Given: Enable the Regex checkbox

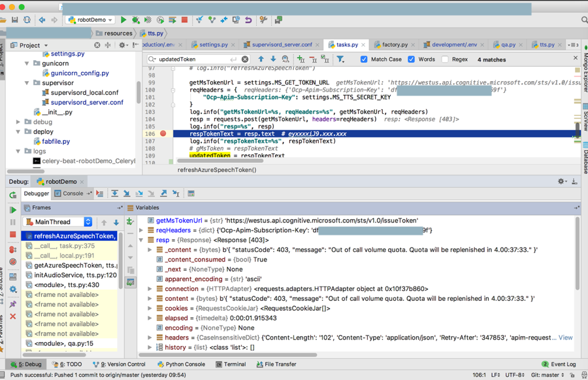Looking at the screenshot, I should pos(445,60).
